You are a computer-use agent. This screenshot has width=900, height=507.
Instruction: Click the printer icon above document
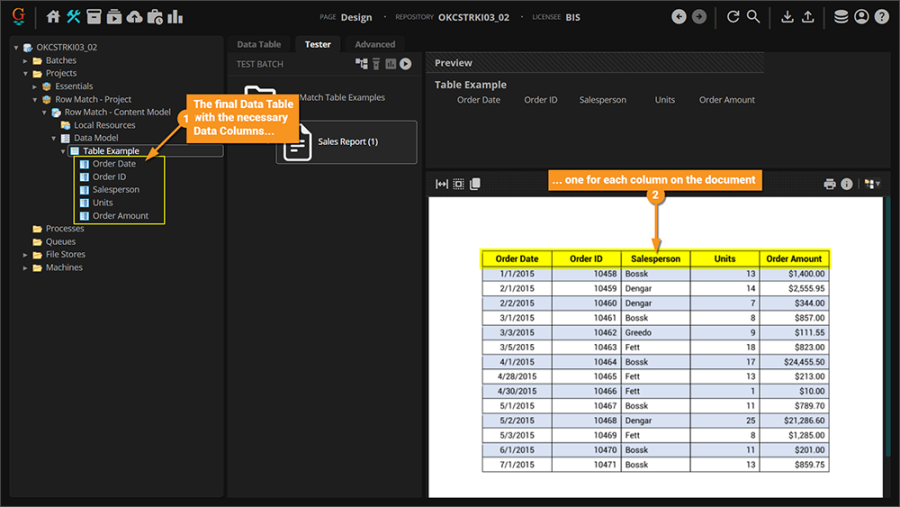[x=829, y=184]
